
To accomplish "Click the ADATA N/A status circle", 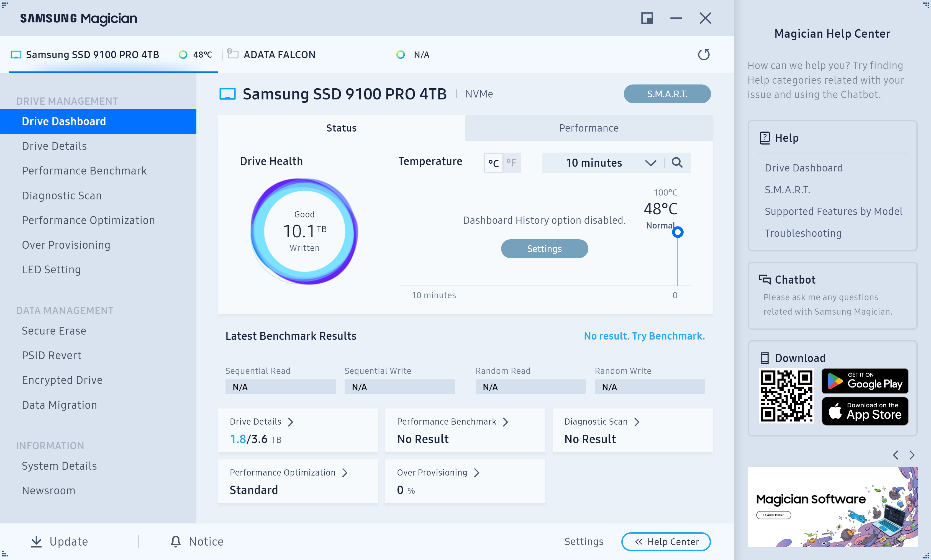I will click(x=400, y=55).
